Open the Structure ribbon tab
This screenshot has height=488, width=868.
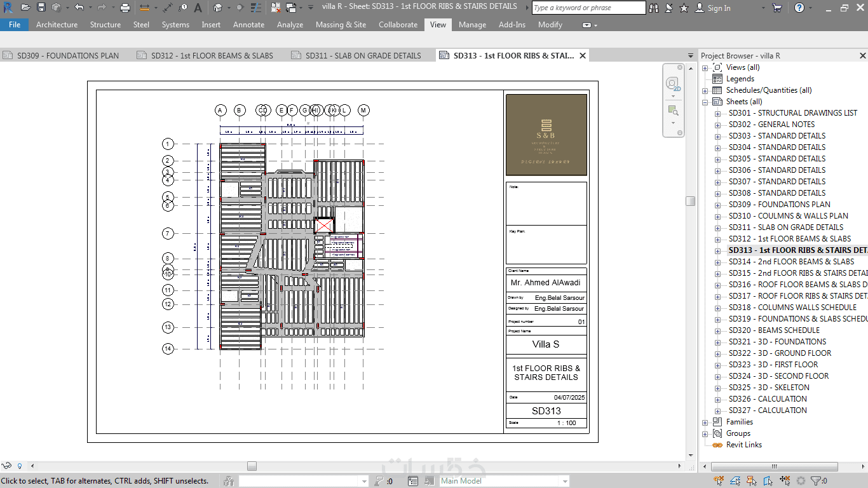[x=105, y=25]
